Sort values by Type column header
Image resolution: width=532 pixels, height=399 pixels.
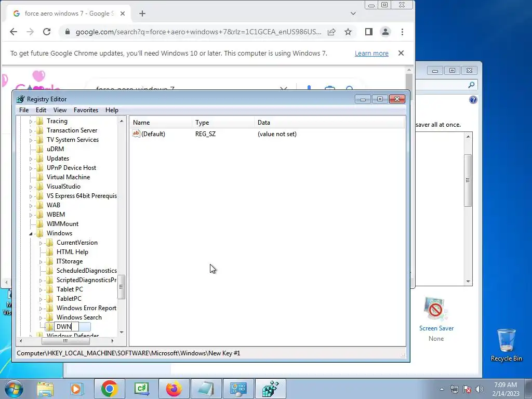point(223,123)
